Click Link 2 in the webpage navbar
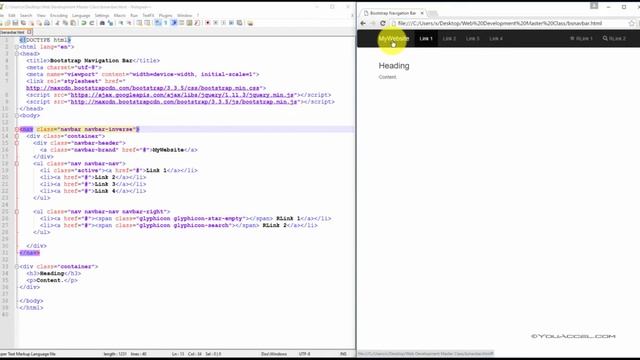This screenshot has height=360, width=640. [449, 38]
